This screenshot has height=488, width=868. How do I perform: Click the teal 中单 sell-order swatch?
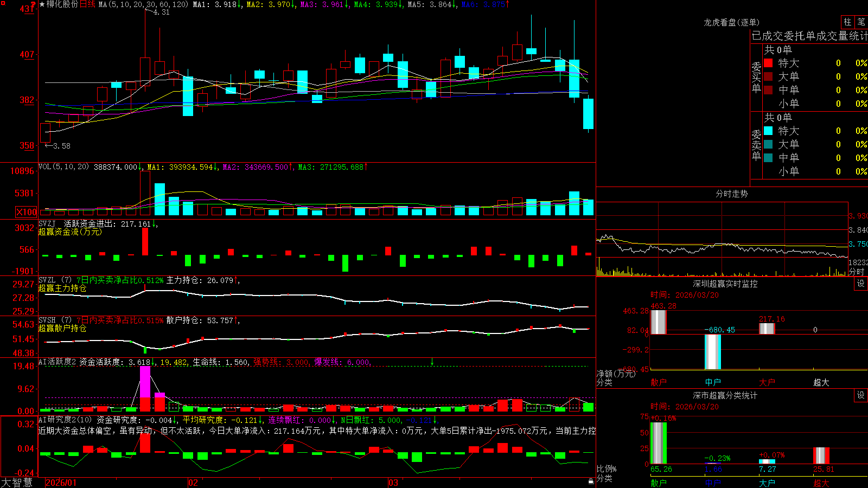[x=768, y=157]
